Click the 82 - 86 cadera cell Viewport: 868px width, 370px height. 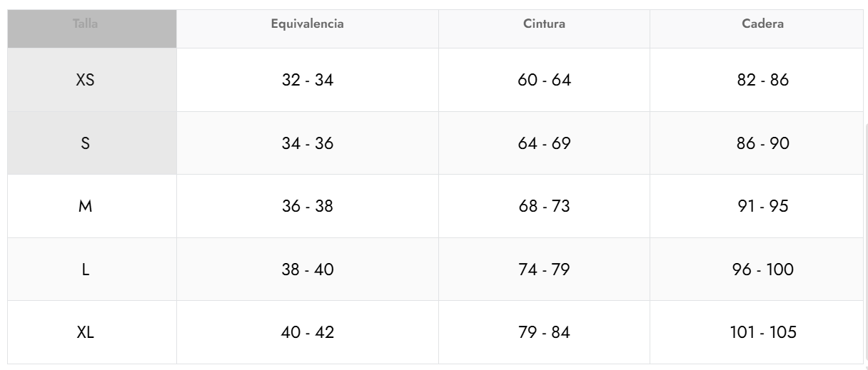tap(763, 80)
